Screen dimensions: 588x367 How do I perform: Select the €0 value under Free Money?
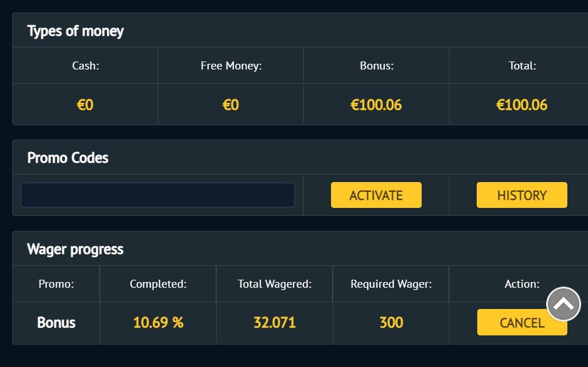click(x=231, y=105)
